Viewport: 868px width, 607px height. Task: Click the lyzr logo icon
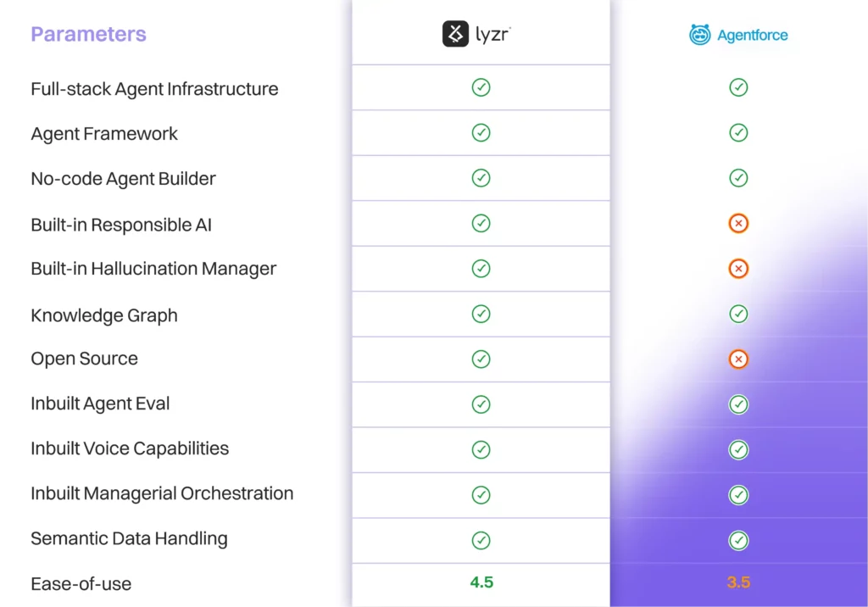(x=456, y=34)
